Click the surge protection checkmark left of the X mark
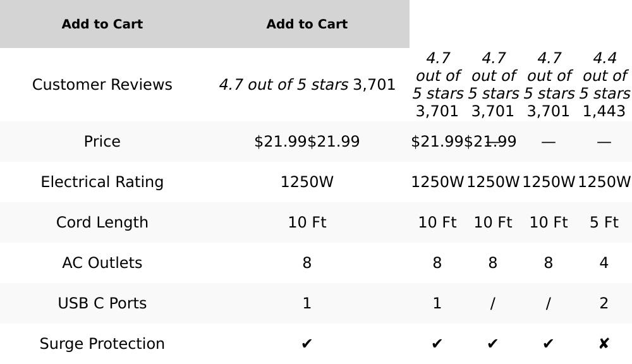This screenshot has height=364, width=632. point(548,344)
